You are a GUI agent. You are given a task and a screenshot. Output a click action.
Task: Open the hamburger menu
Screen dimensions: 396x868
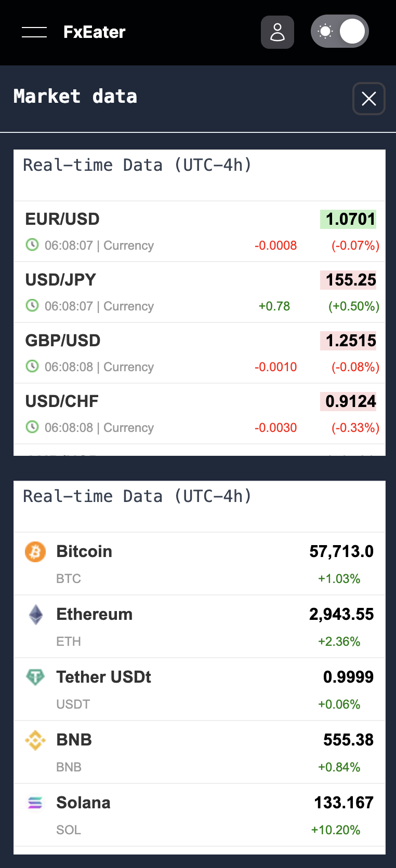[x=34, y=32]
